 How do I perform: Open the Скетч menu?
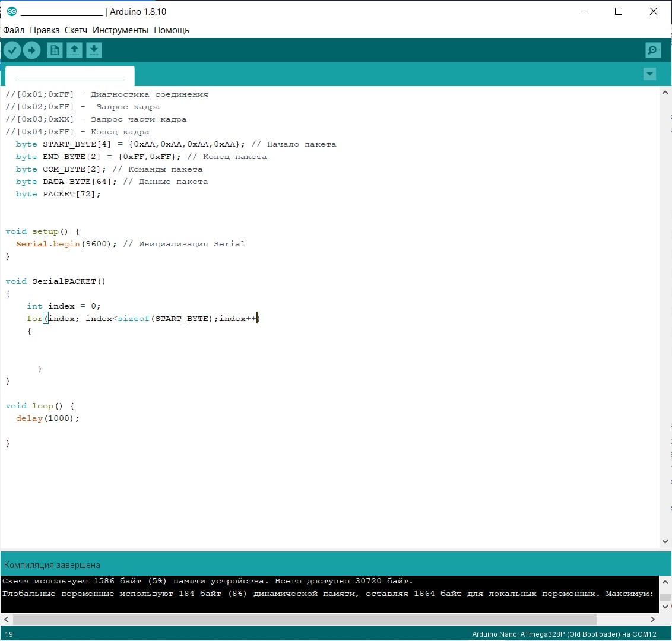coord(76,30)
